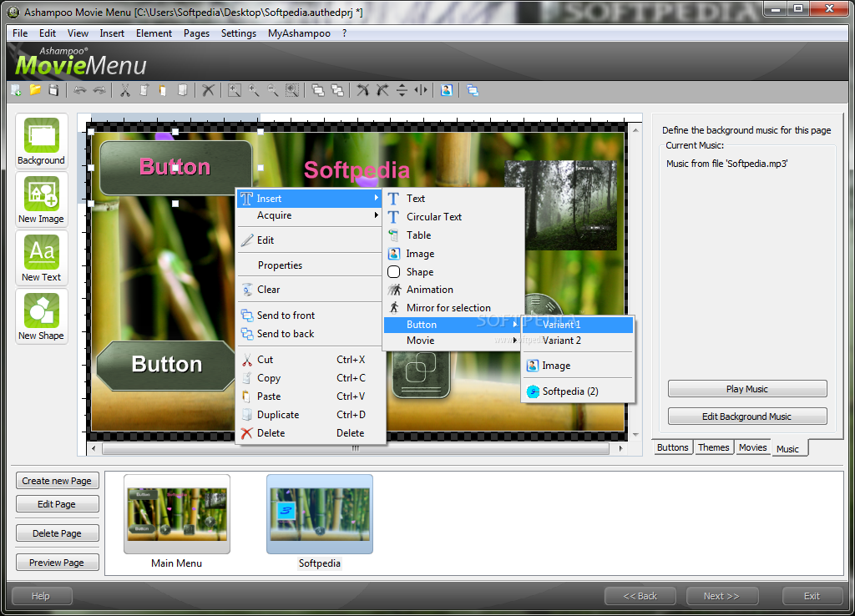Select the New Shape sidebar tool
Viewport: 855px width, 616px height.
pos(42,316)
